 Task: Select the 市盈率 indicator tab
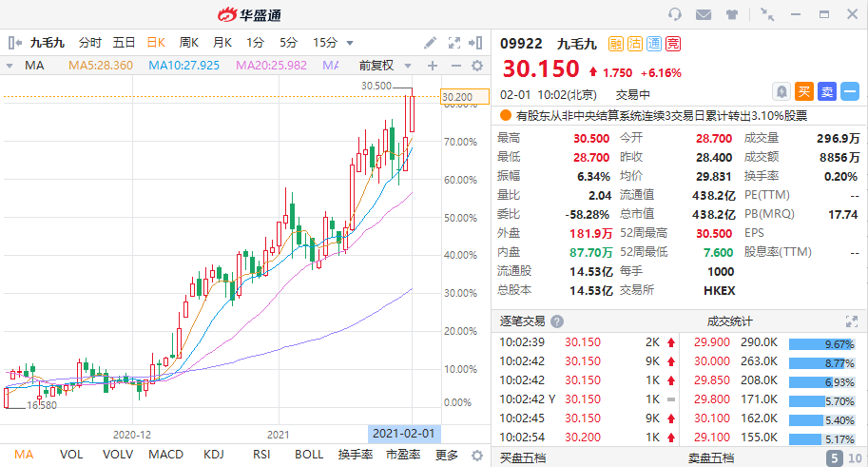[403, 455]
